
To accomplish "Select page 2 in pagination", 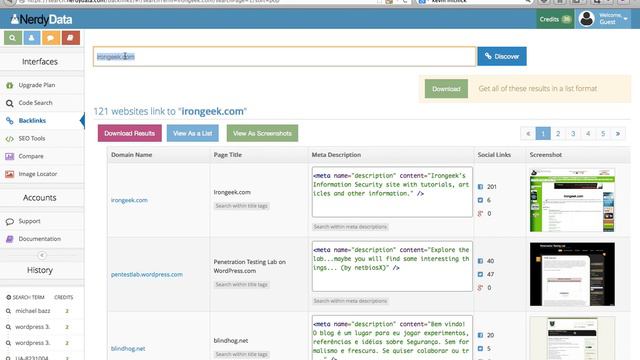I will pos(558,133).
